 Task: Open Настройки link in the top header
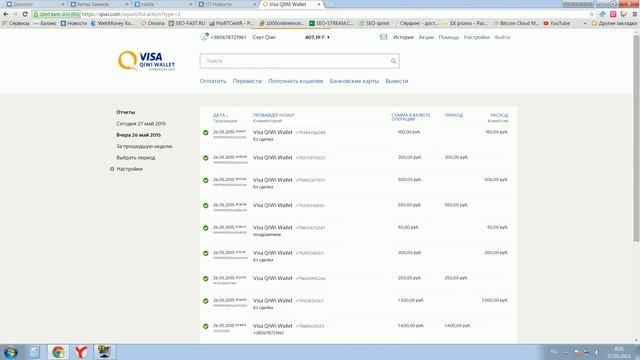[x=476, y=37]
